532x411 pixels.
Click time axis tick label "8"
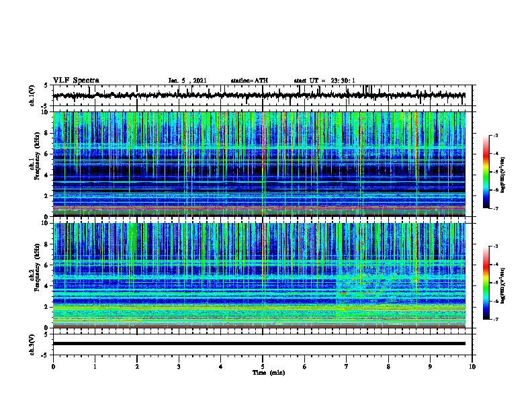click(x=388, y=367)
